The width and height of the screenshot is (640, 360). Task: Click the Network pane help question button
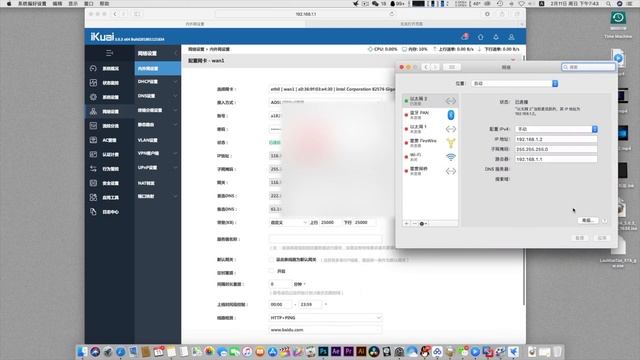pos(604,220)
